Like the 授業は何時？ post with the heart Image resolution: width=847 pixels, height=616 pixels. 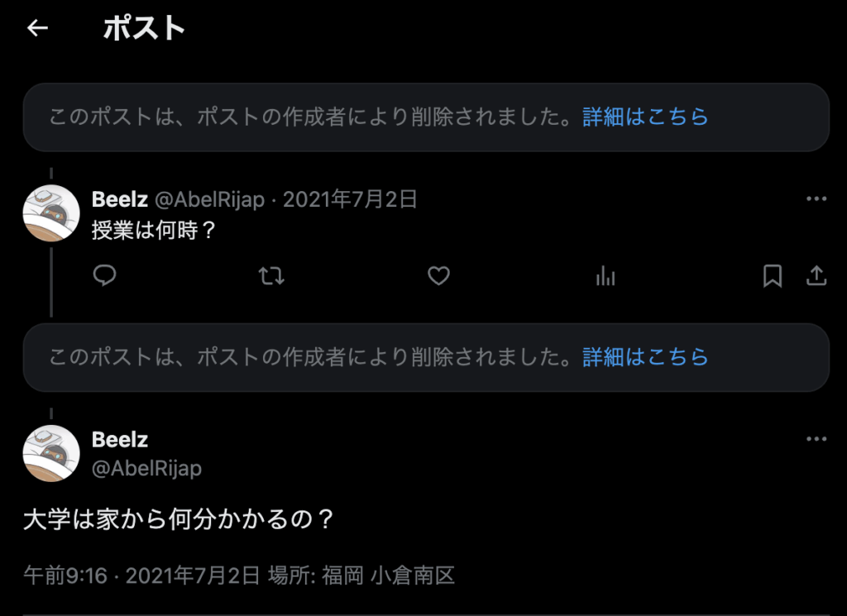coord(438,276)
